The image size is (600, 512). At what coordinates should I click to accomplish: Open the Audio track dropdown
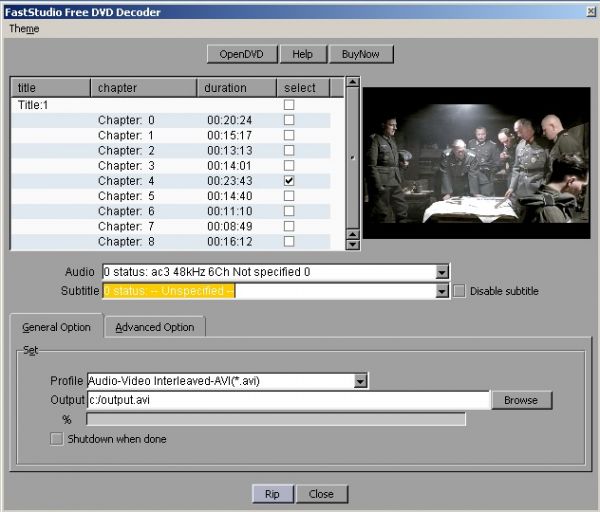(x=442, y=272)
